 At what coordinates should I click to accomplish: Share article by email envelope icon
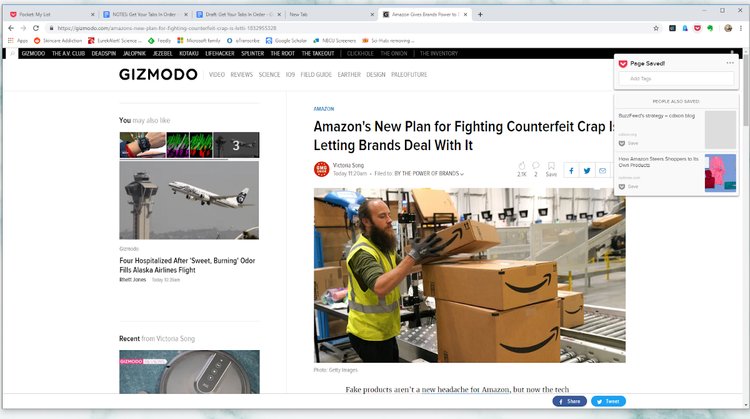603,171
